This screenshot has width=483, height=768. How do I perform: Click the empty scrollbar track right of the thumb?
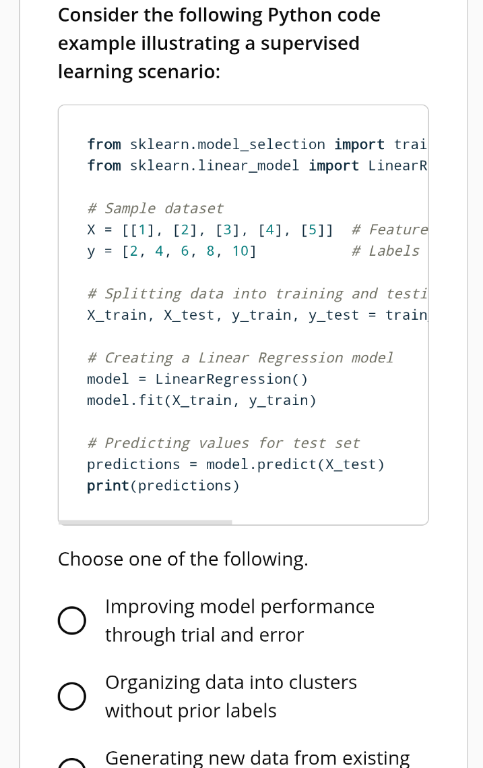[330, 523]
